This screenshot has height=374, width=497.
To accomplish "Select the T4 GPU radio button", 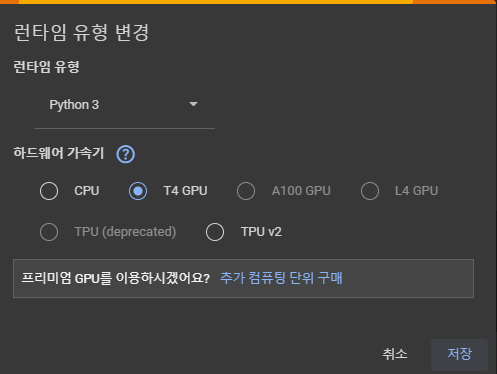I will 138,191.
